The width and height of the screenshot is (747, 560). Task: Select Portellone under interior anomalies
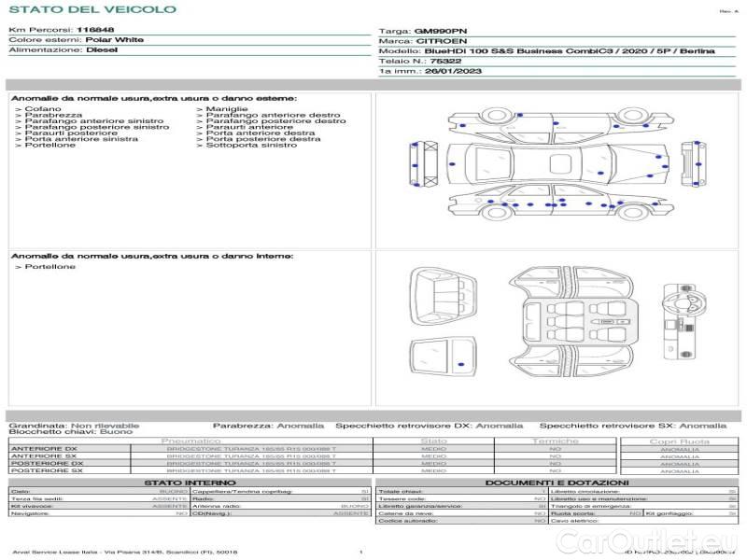pyautogui.click(x=50, y=267)
